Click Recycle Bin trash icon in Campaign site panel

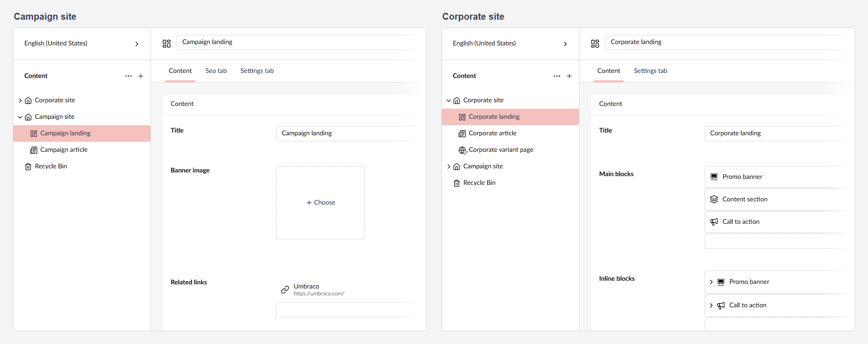(x=28, y=166)
